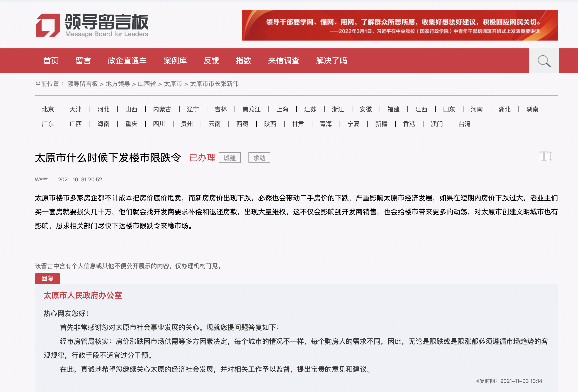The height and width of the screenshot is (392, 578).
Task: Open the 太原市市长张新伟 breadcrumb link
Action: (214, 84)
